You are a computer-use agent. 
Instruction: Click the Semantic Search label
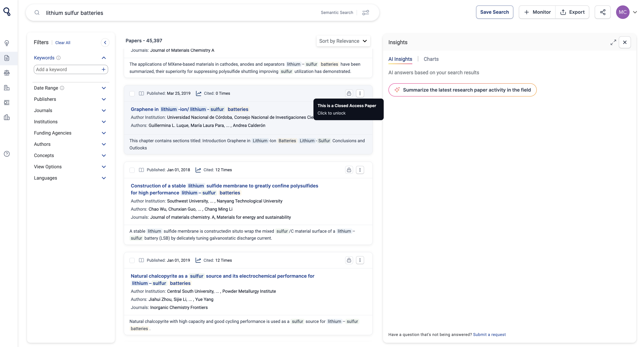[337, 13]
